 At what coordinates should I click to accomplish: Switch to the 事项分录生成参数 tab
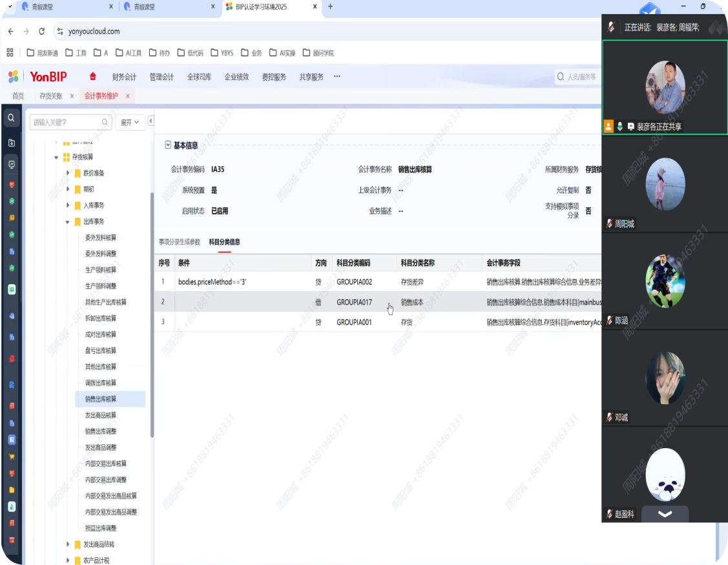pyautogui.click(x=180, y=241)
